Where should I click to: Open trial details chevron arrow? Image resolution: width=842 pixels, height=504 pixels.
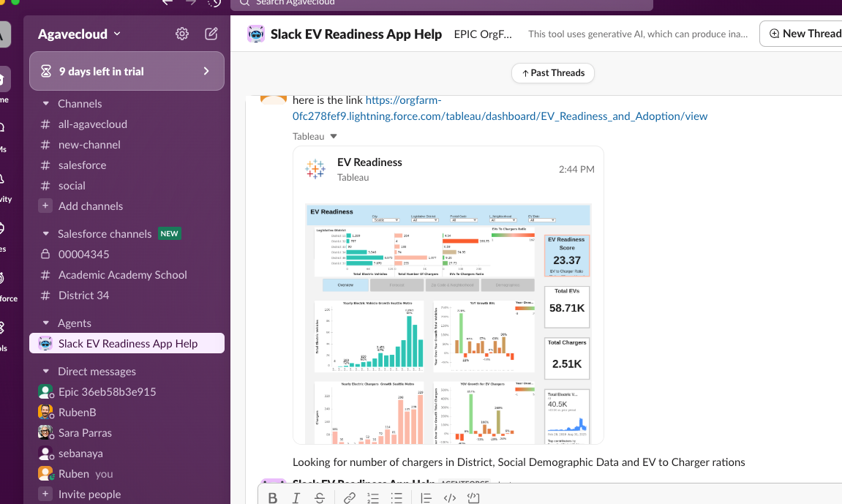tap(206, 71)
